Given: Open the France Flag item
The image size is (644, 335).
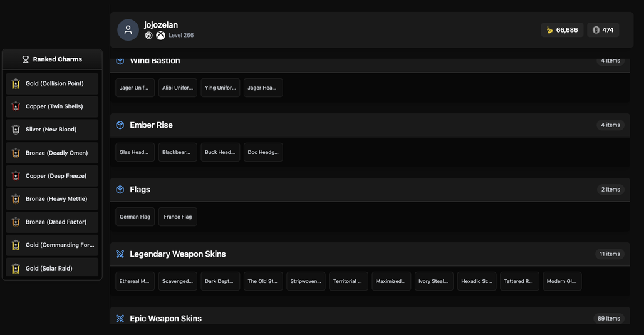Looking at the screenshot, I should (x=178, y=217).
